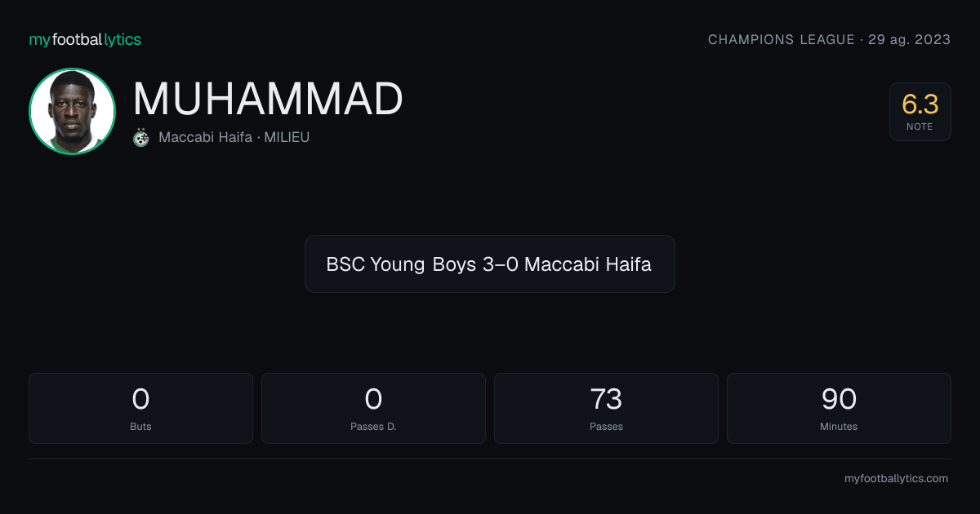Click the Buts value 0
Viewport: 980px width, 514px height.
[140, 399]
